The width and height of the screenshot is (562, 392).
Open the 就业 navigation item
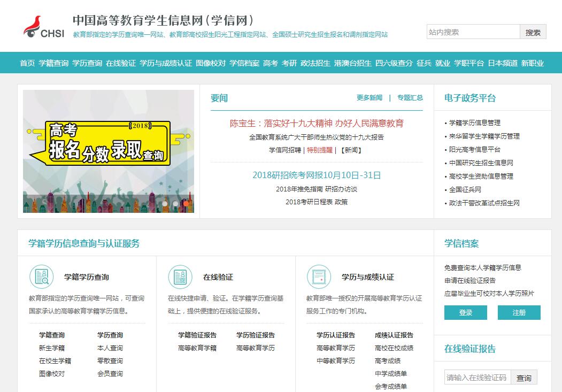point(443,63)
